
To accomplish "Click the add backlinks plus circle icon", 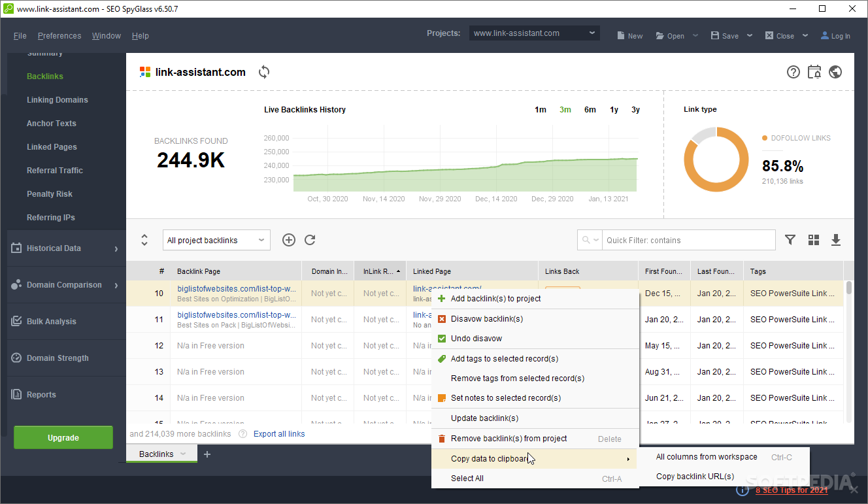I will (289, 240).
